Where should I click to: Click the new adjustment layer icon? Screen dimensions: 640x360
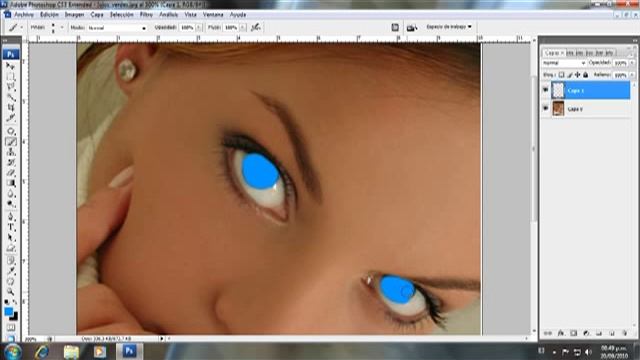click(586, 333)
